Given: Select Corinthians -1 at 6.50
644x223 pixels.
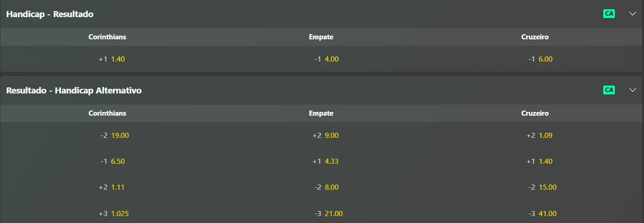Looking at the screenshot, I should tap(112, 161).
